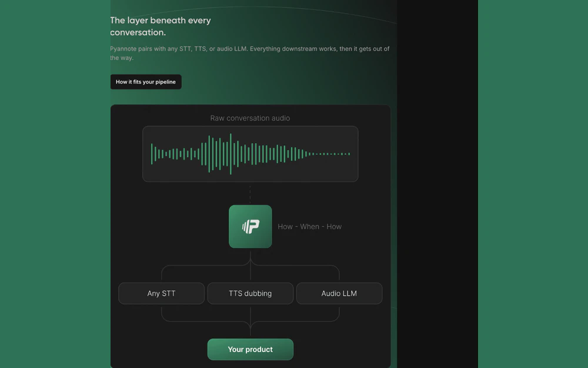Select the "Any STT" box
This screenshot has height=368, width=588.
(x=161, y=293)
